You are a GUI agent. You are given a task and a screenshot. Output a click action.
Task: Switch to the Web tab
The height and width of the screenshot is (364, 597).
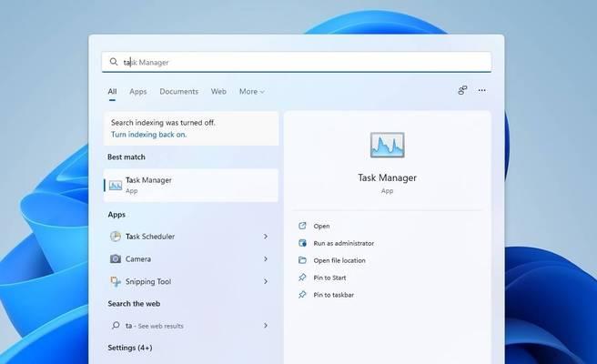(218, 91)
